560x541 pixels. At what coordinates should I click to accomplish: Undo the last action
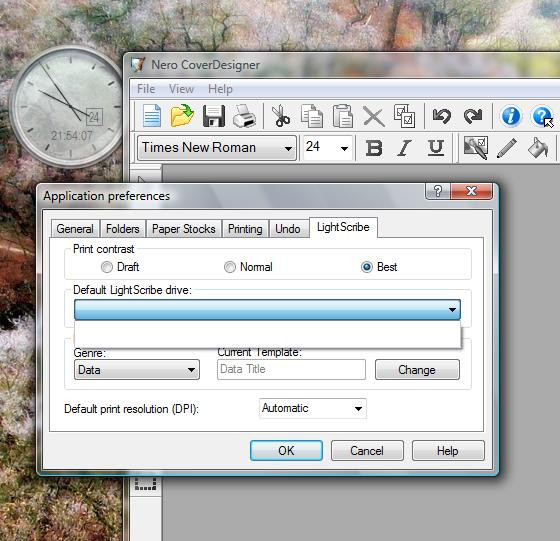(442, 116)
